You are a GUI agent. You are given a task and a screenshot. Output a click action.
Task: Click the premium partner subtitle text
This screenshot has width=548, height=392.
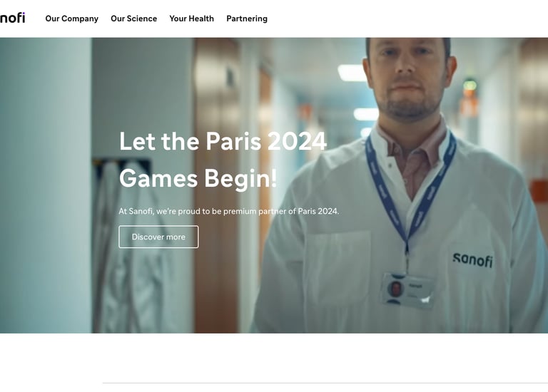coord(228,211)
